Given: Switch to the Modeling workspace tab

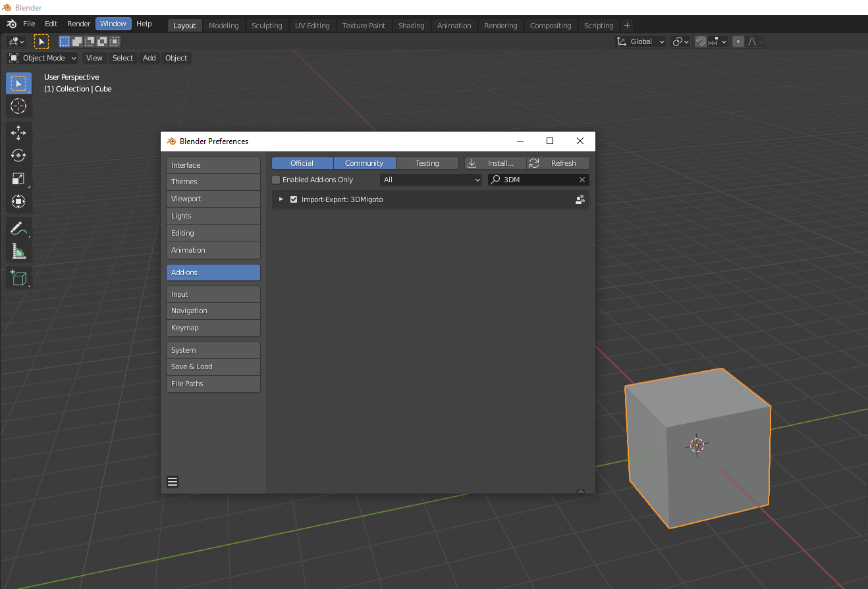Looking at the screenshot, I should click(224, 26).
